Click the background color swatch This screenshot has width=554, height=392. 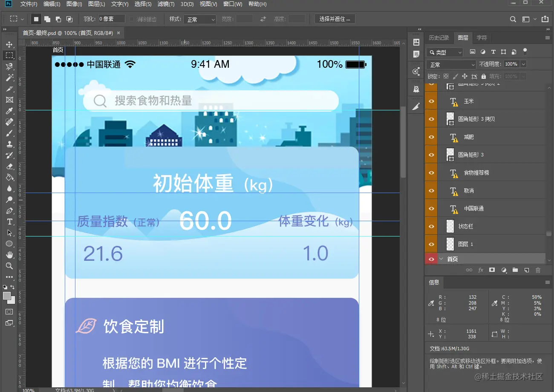coord(12,301)
